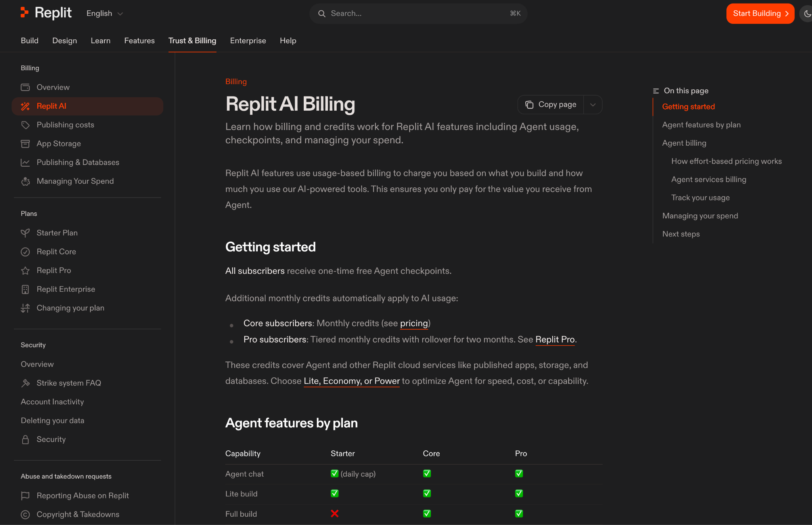Viewport: 812px width, 525px height.
Task: Click the Managing Your Spend piggy icon
Action: 25,181
